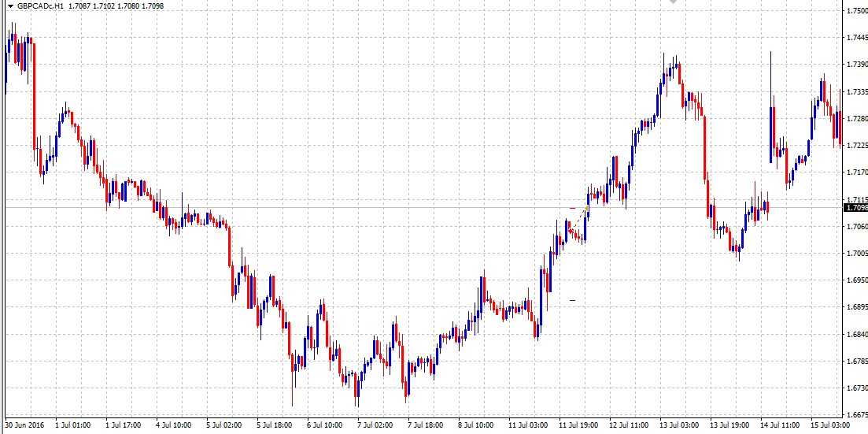Click the 13 Jul 03:00 time label
This screenshot has width=868, height=434.
(x=680, y=425)
